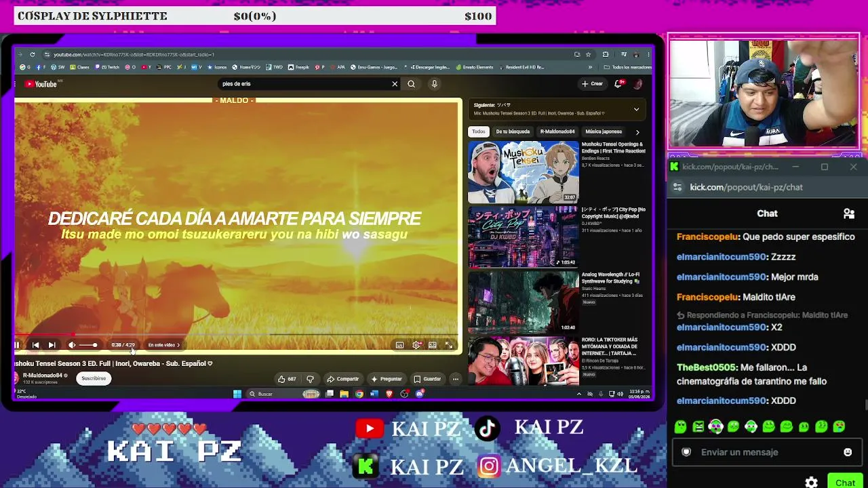Mute the YouTube player volume
Viewport: 868px width, 488px height.
coord(72,345)
